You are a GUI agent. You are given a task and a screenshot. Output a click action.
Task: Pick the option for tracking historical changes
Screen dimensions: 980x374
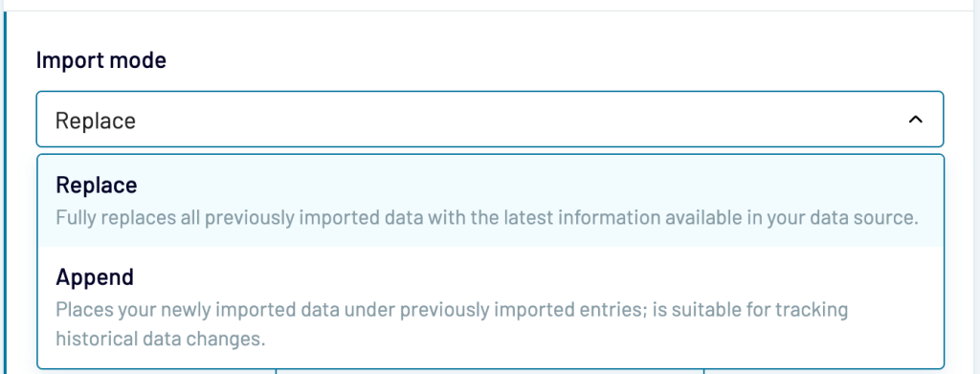pos(491,307)
